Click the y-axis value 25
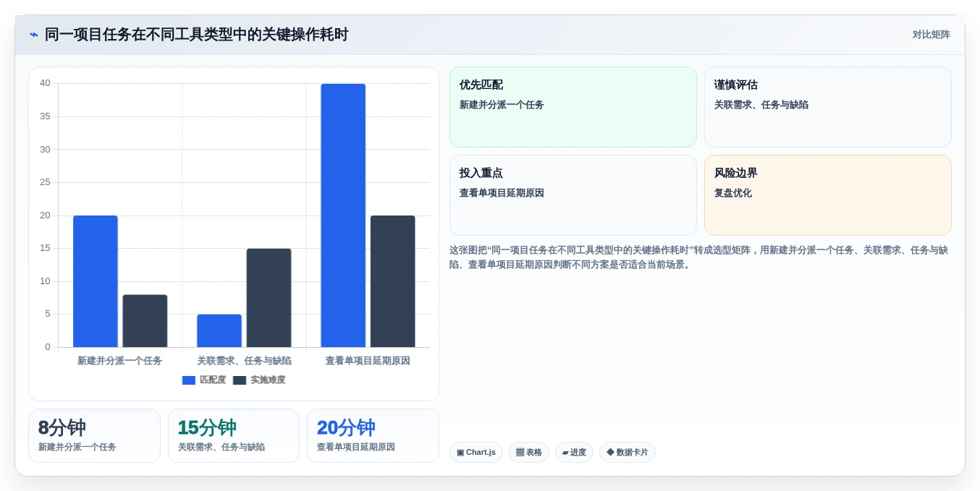The width and height of the screenshot is (980, 491). (45, 182)
